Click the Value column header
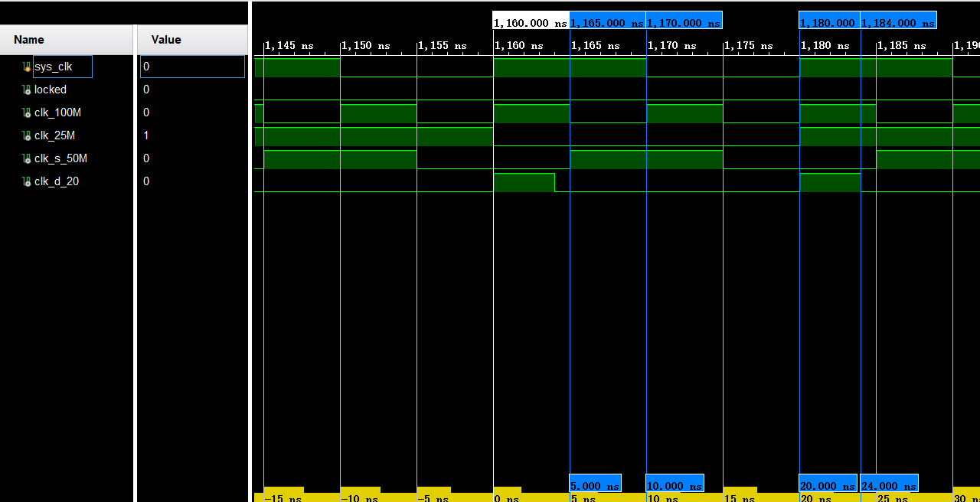 (166, 40)
